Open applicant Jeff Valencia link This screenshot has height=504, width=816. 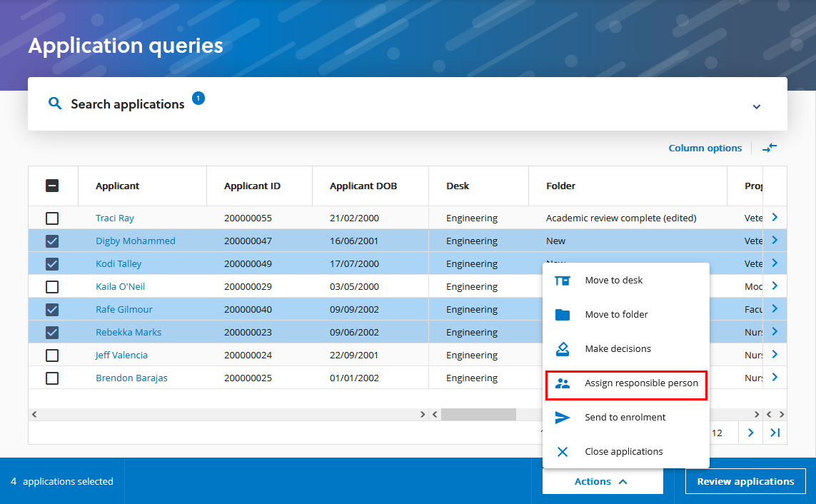[121, 356]
